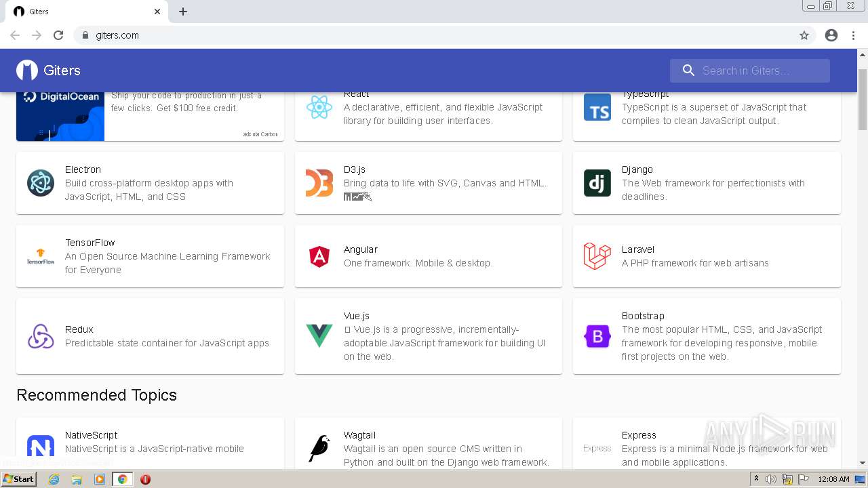The height and width of the screenshot is (488, 868).
Task: Click the Bootstrap B logo
Action: (x=597, y=336)
